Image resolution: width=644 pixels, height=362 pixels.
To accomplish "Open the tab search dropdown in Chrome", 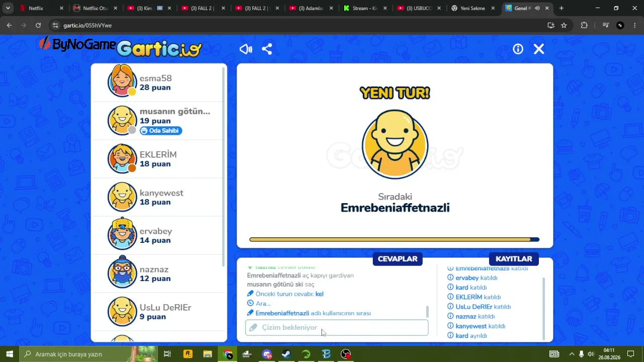I will [8, 8].
